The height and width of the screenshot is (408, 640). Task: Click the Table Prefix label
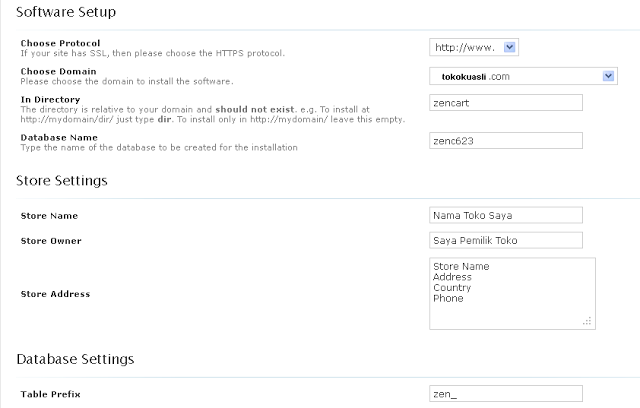click(x=51, y=395)
